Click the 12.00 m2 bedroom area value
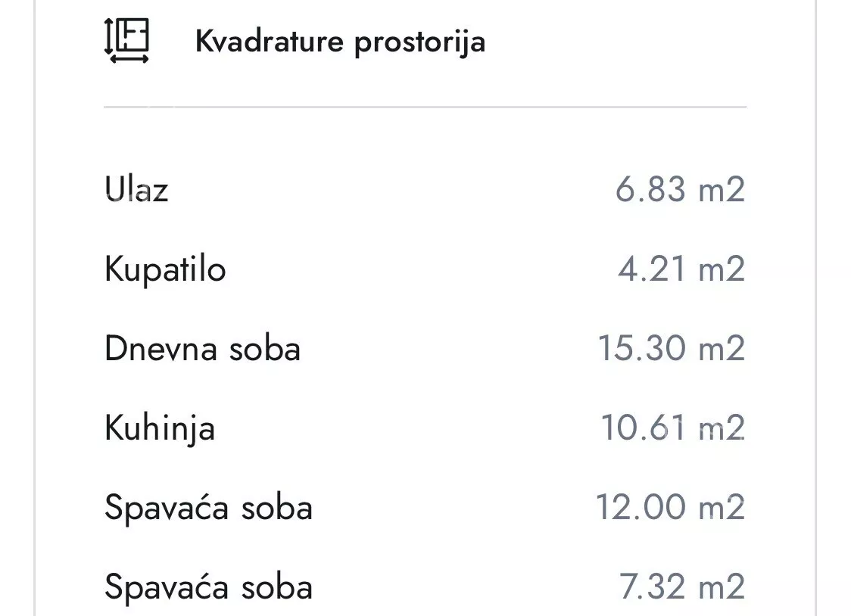The height and width of the screenshot is (616, 851). [670, 507]
